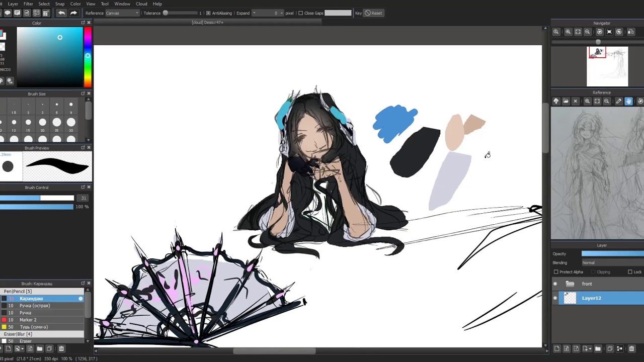Open reference image folder icon
This screenshot has height=362, width=644.
click(x=566, y=101)
